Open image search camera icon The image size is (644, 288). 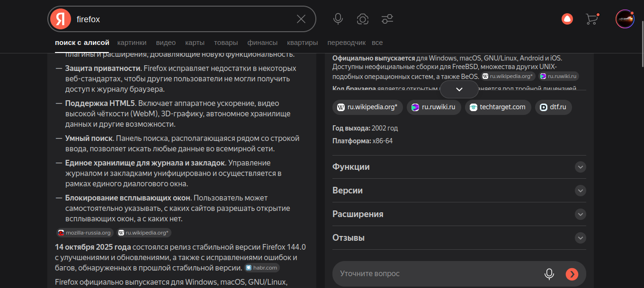pos(363,19)
